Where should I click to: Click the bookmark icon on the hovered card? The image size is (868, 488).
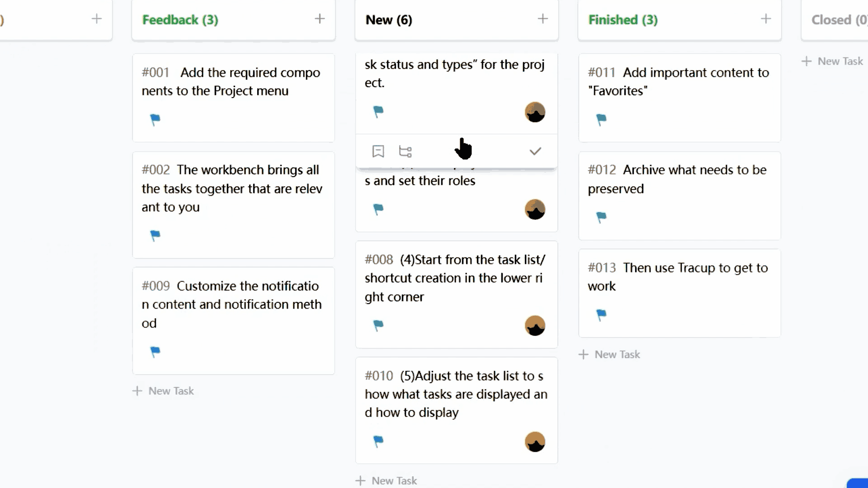click(x=378, y=151)
